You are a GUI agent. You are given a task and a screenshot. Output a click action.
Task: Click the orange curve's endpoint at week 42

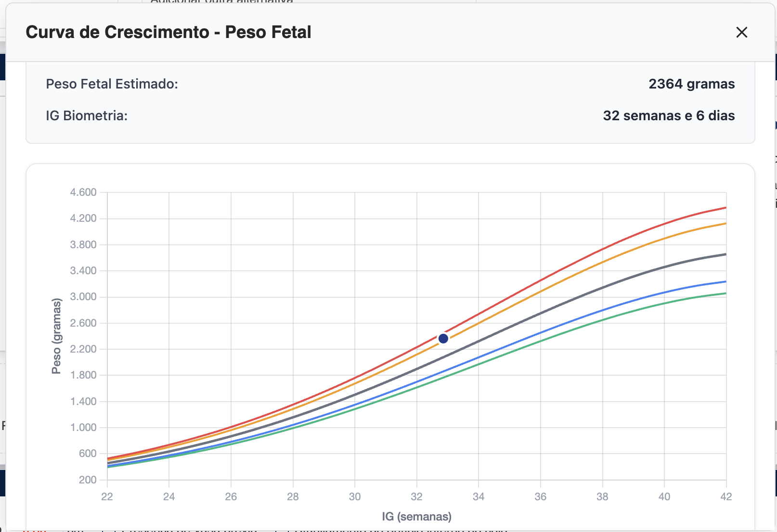(725, 223)
